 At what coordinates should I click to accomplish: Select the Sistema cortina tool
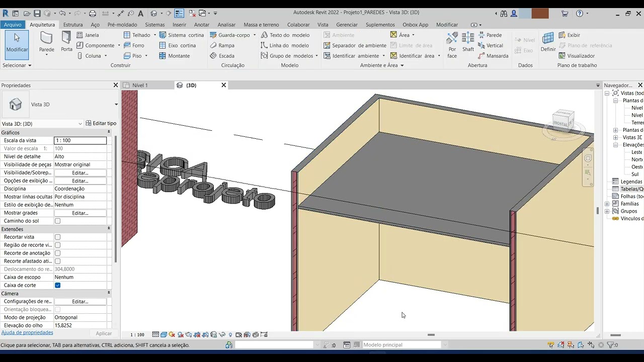(x=181, y=35)
